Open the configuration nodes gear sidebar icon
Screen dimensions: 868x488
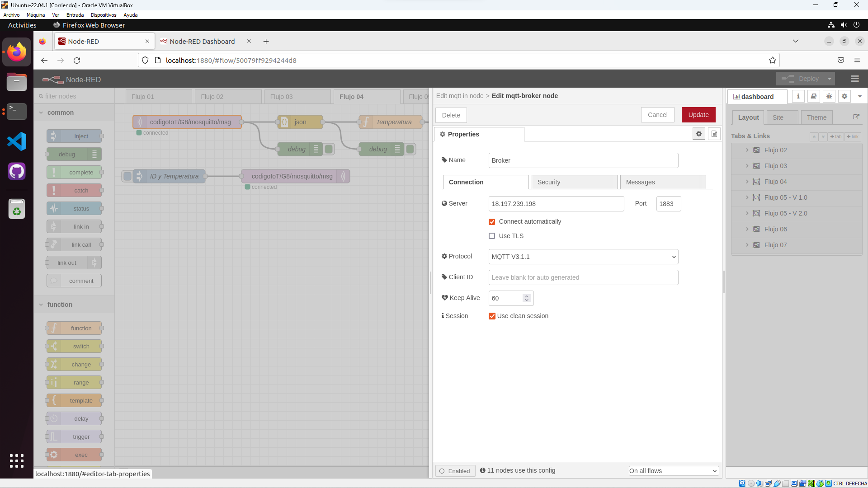[x=844, y=96]
